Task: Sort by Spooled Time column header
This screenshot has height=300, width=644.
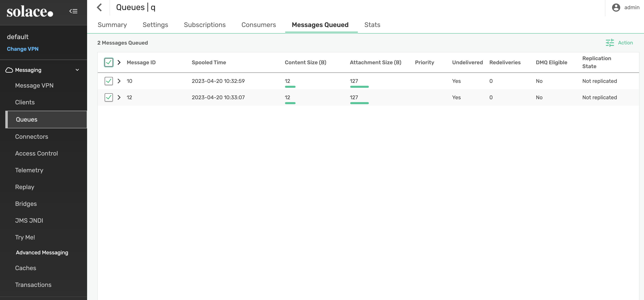Action: pos(209,63)
